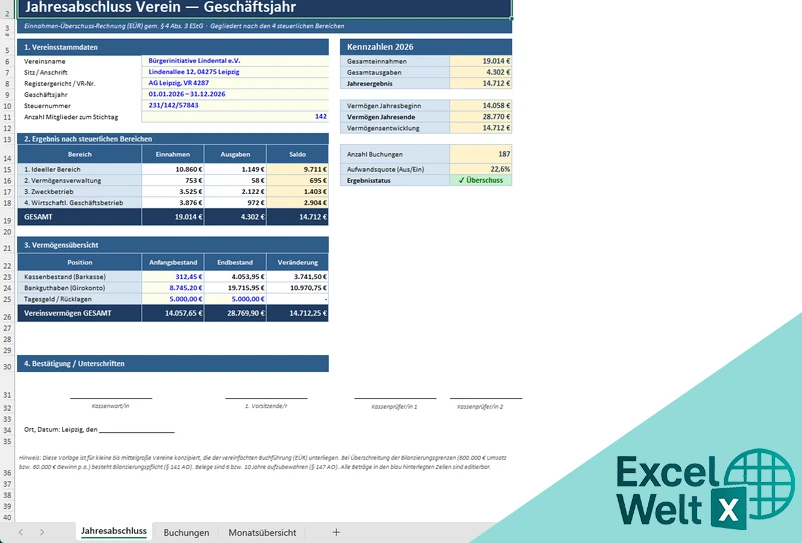Viewport: 802px width, 543px height.
Task: Select the Tagesgeld Endbestand '5.000,00 €'
Action: 235,299
